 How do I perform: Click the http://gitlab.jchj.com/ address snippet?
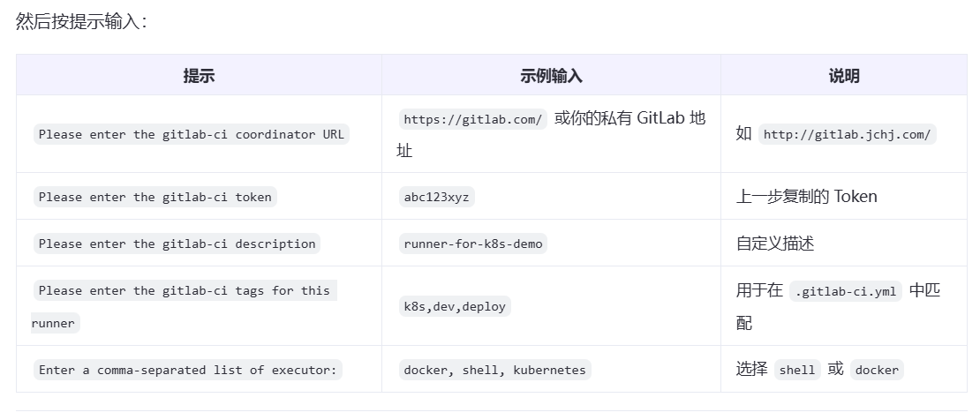847,135
